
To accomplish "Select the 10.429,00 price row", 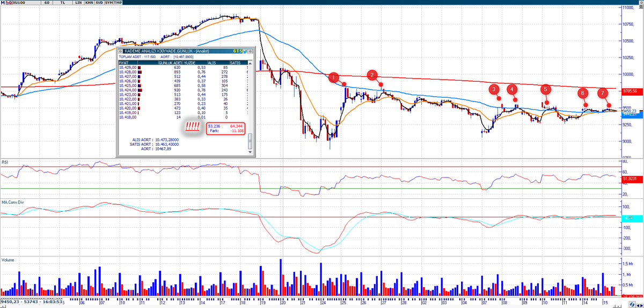I will [183, 67].
